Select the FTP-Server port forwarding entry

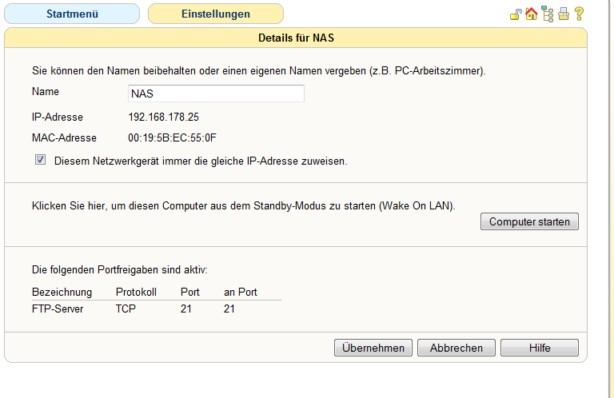coord(156,309)
